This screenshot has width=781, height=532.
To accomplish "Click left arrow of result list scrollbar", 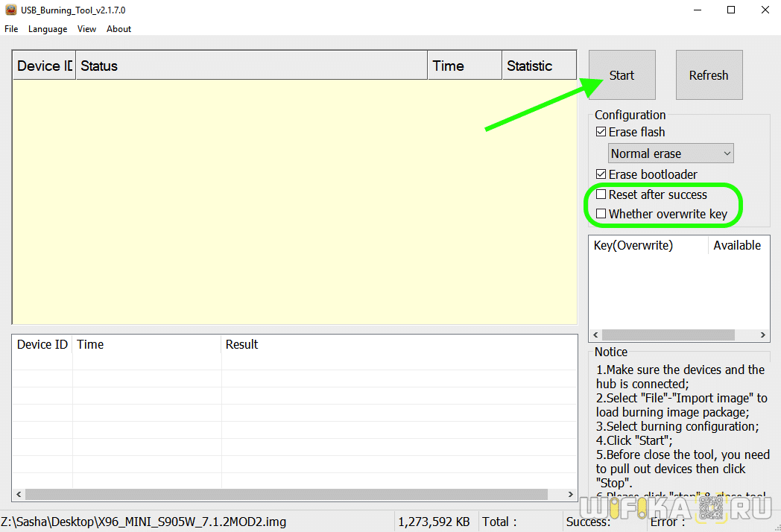I will click(18, 494).
